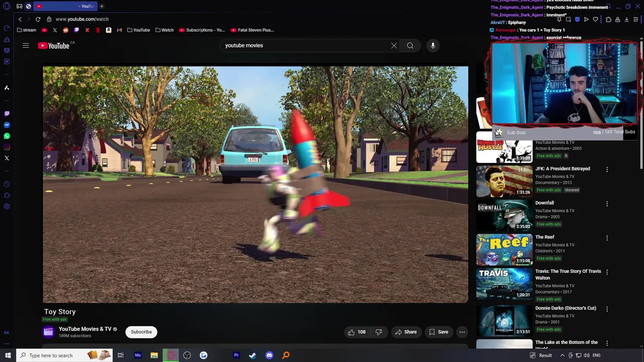
Task: Save video to a playlist
Action: (438, 332)
